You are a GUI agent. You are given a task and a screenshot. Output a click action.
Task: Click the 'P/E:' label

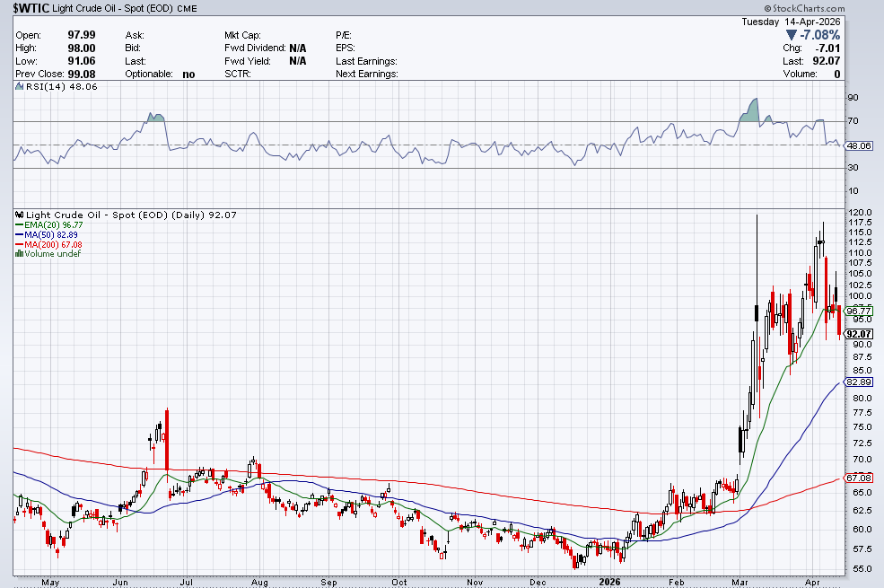[344, 35]
